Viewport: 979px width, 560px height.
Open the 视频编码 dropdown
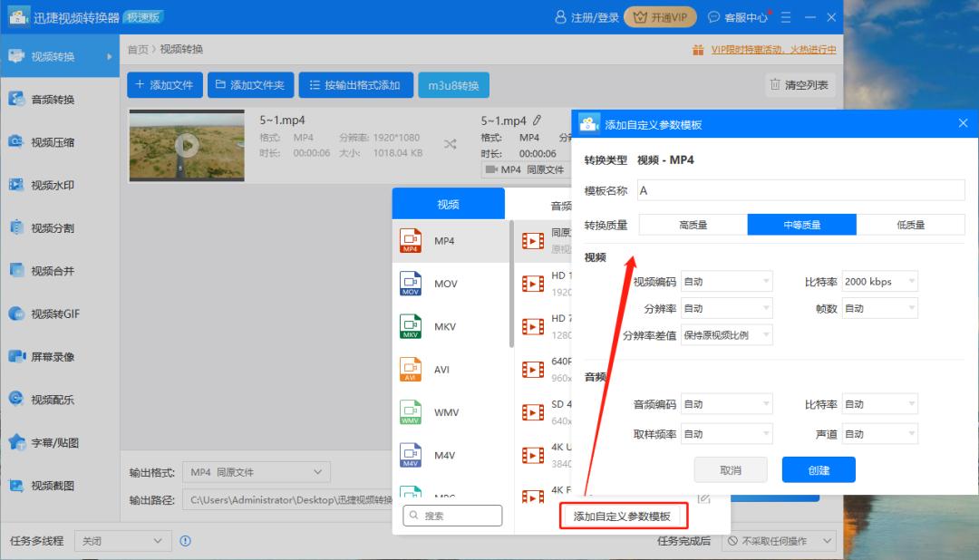click(725, 281)
